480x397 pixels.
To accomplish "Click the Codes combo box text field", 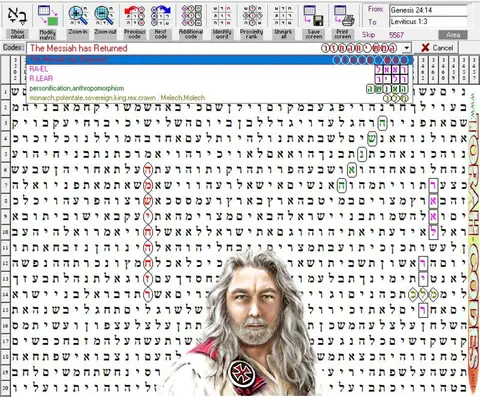I will click(213, 48).
